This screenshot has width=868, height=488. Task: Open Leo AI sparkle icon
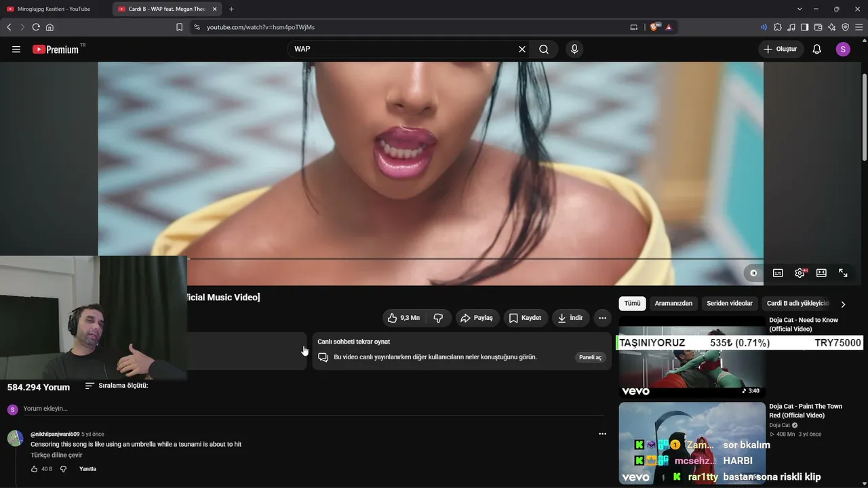pos(832,27)
